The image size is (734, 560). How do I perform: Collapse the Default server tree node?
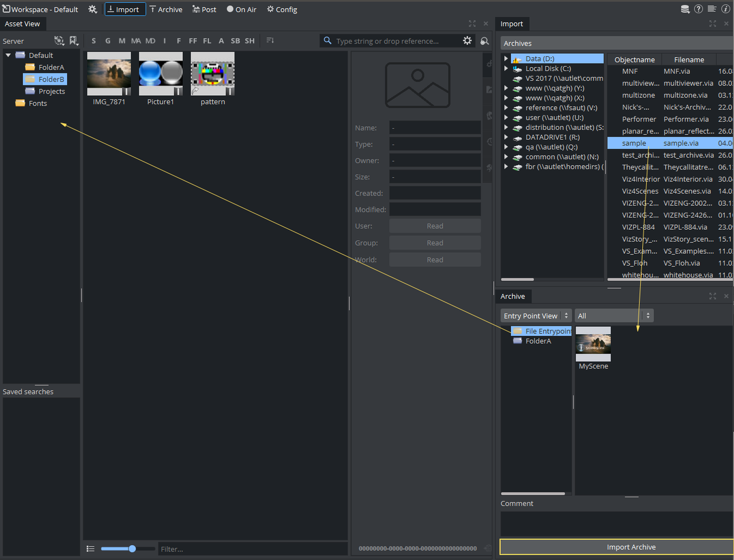click(8, 56)
